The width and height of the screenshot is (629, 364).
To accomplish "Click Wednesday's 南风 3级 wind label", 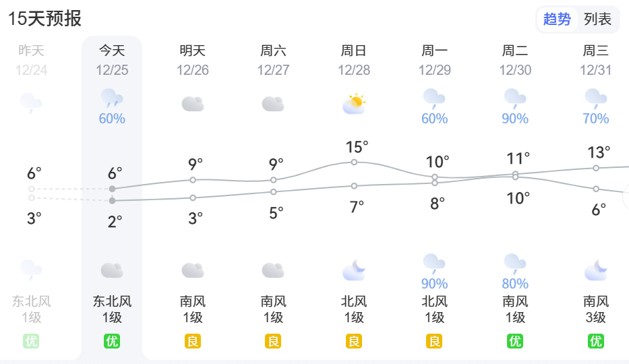I will click(596, 309).
